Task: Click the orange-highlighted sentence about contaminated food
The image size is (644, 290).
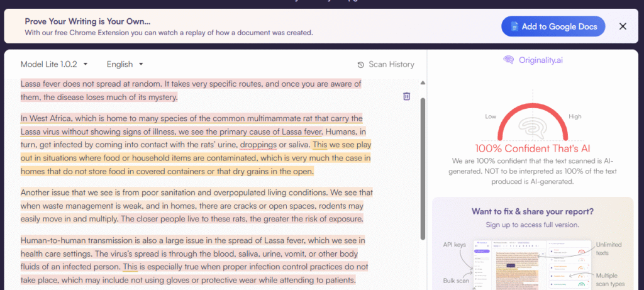Action: (189, 159)
